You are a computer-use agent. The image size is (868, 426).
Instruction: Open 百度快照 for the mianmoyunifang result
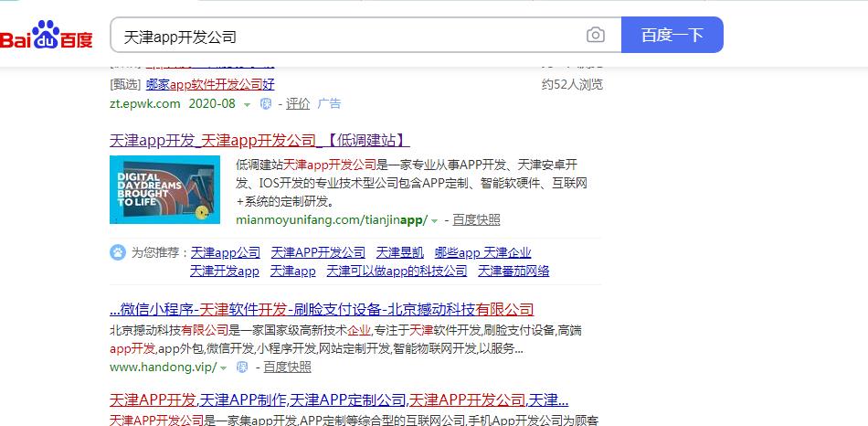[476, 220]
